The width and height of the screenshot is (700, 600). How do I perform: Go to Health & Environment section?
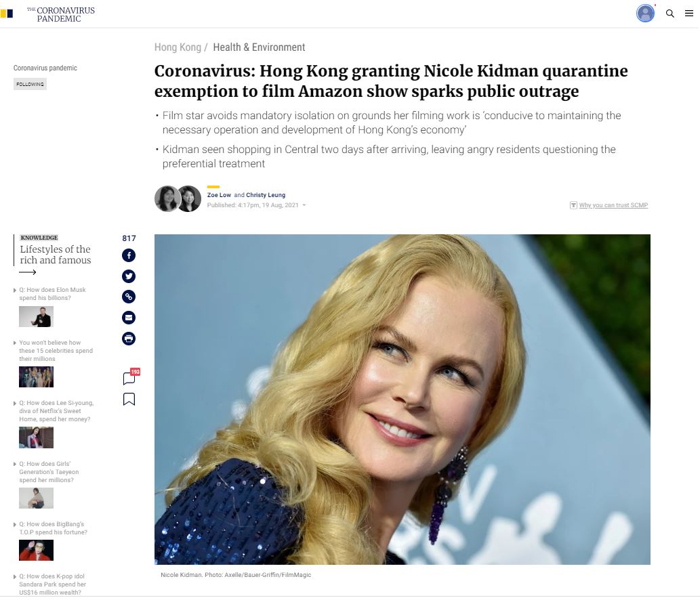(259, 47)
